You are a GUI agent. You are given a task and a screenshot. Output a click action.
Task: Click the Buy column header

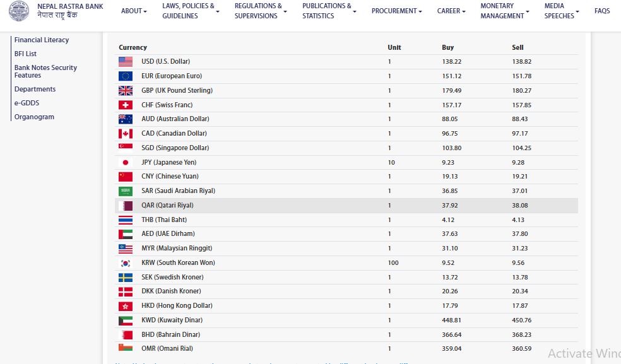point(447,47)
